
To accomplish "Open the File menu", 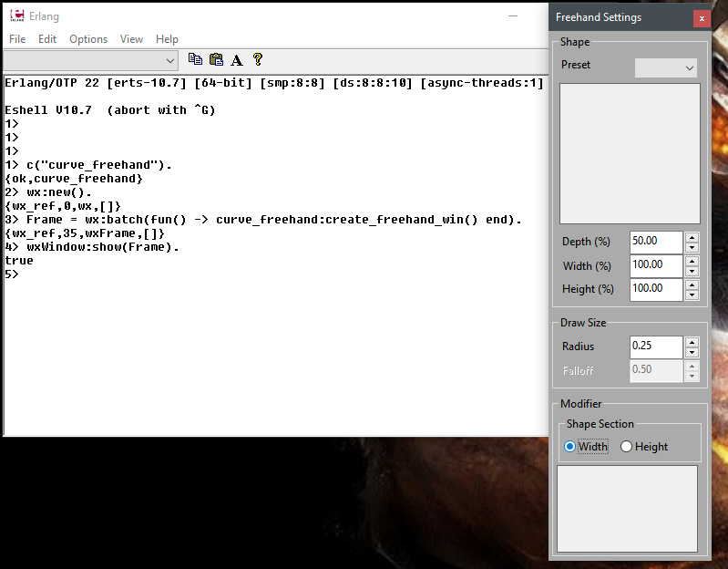I will (x=17, y=39).
